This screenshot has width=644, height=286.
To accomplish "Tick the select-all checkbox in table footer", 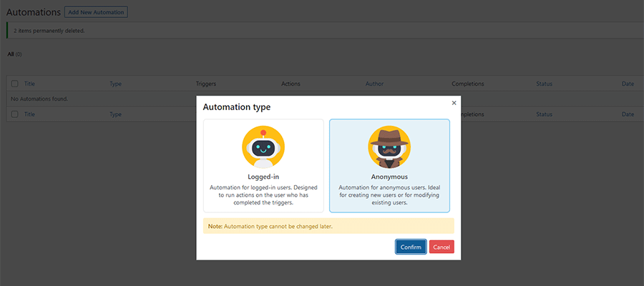I will 15,114.
